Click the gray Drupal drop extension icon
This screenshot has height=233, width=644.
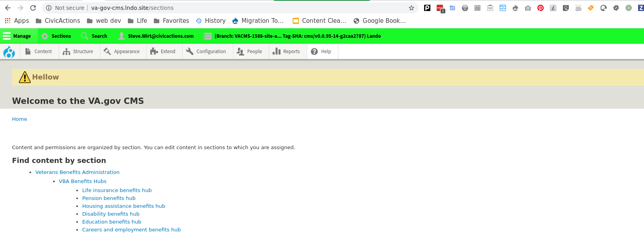(515, 8)
